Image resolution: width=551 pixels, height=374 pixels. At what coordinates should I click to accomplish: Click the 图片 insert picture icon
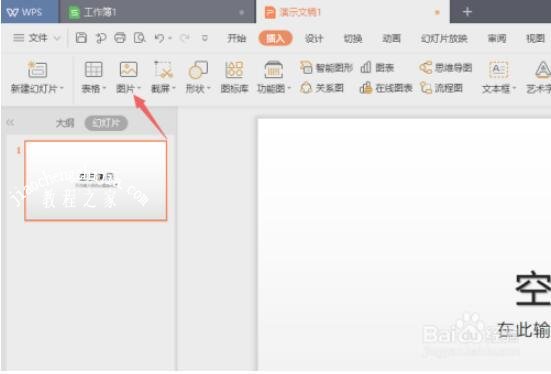click(129, 69)
